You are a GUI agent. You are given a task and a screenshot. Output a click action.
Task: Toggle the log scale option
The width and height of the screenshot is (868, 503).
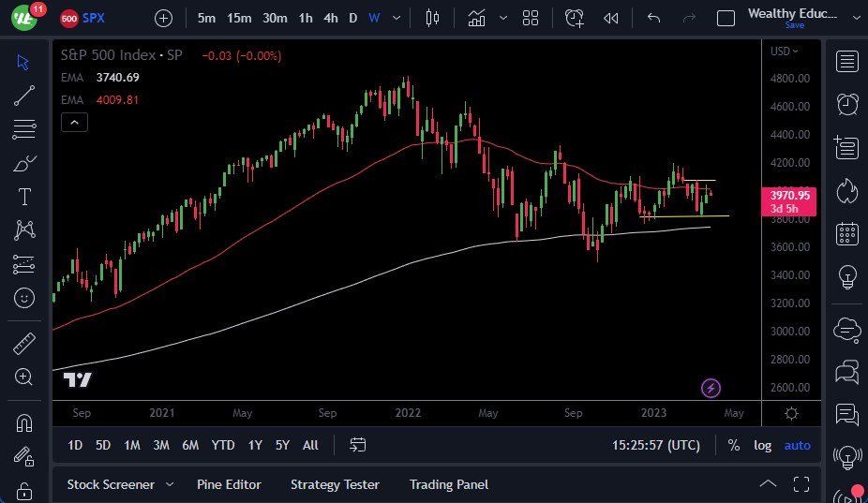763,445
